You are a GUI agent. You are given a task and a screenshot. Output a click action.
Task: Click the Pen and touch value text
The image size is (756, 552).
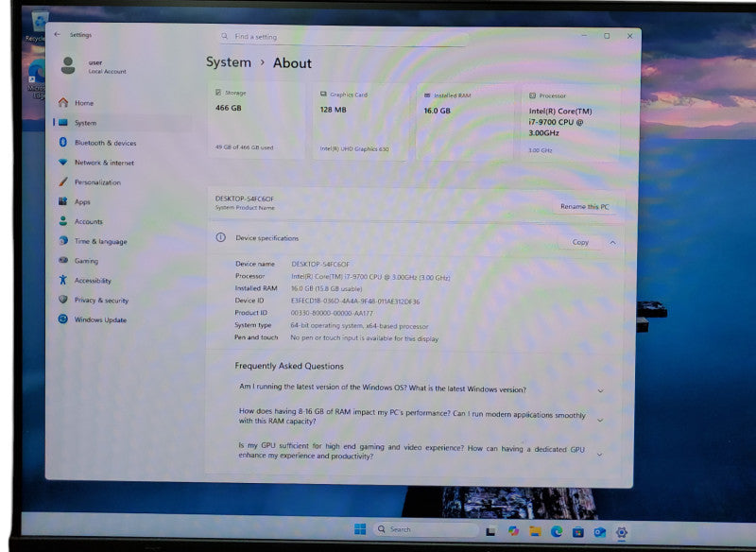point(364,338)
